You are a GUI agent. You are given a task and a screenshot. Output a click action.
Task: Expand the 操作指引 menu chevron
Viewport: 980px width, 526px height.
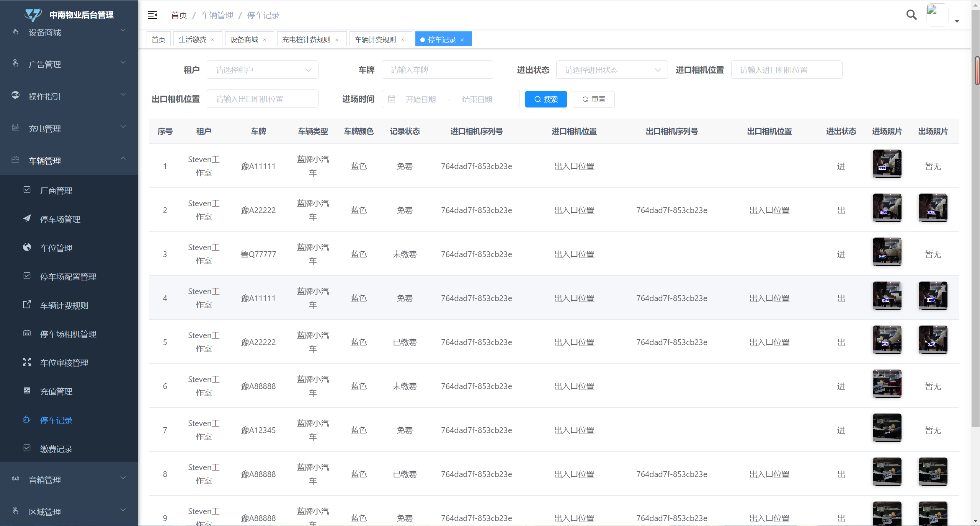[123, 94]
